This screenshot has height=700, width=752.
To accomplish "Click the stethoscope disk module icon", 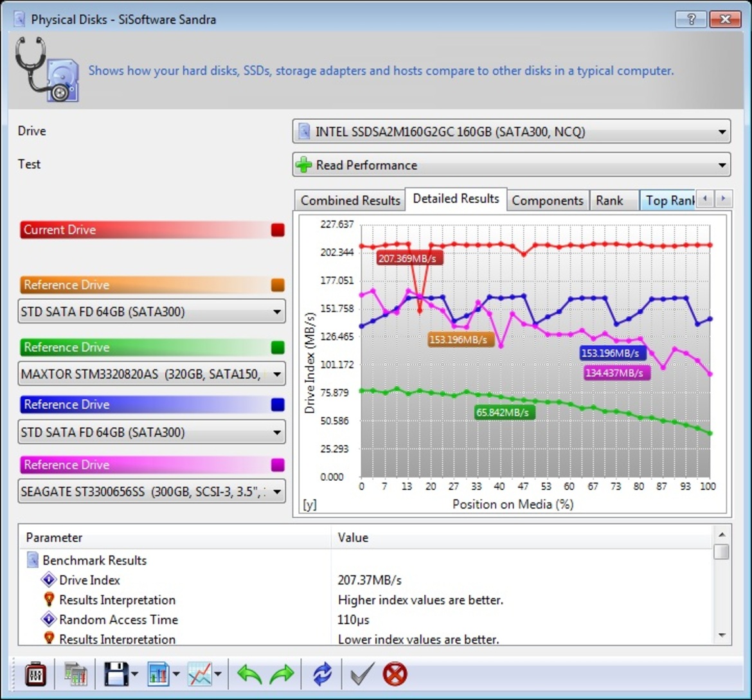I will click(46, 69).
